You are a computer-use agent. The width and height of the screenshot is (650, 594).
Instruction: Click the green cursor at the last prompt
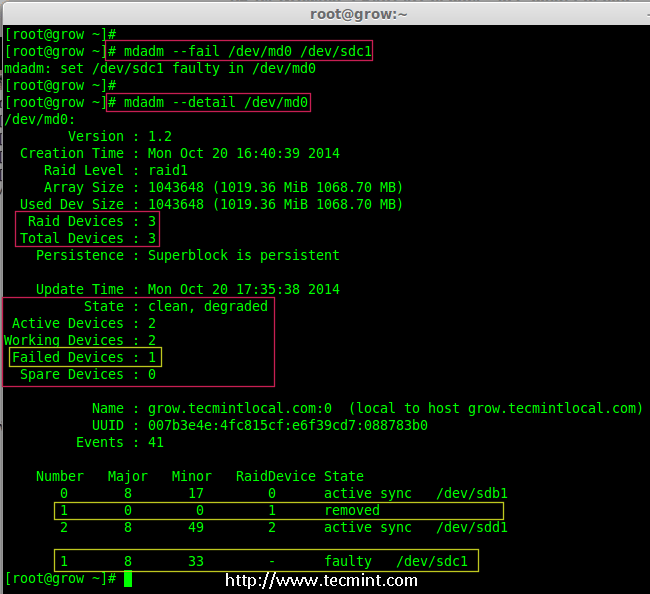pos(127,579)
